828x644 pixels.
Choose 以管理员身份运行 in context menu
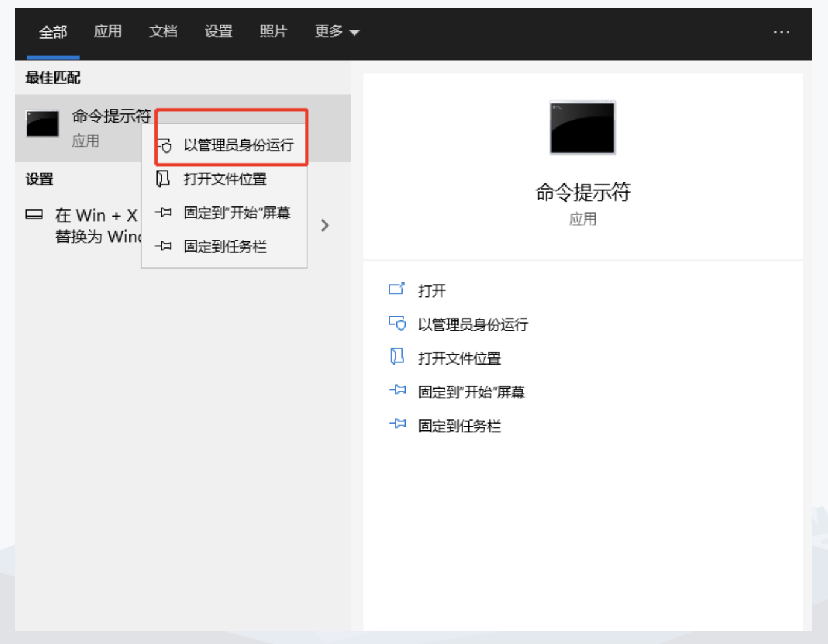pos(225,145)
